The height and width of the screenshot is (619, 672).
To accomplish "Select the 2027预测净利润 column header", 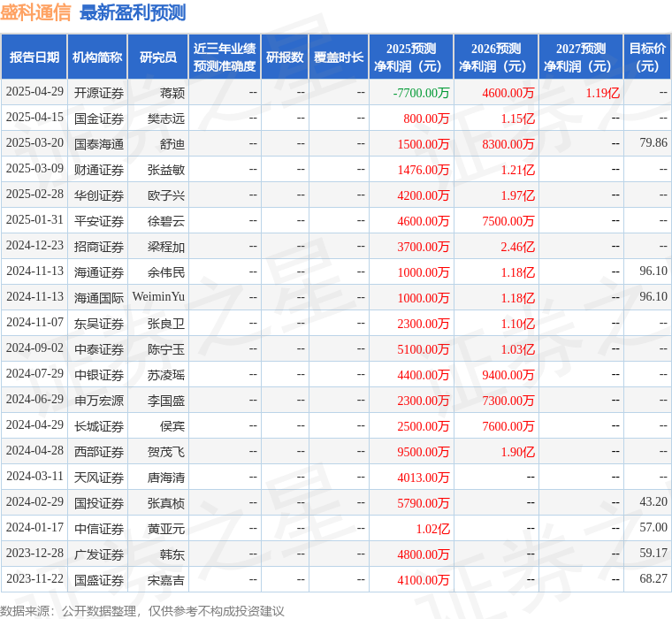I will [581, 57].
